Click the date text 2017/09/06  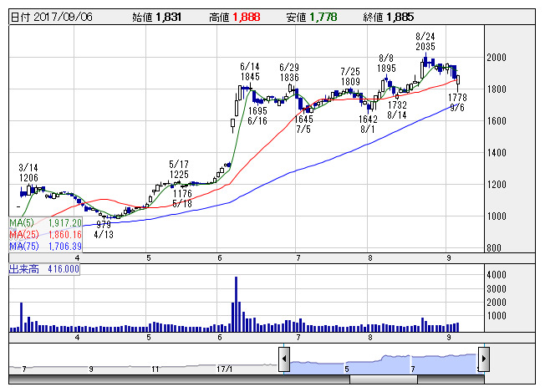click(x=63, y=17)
